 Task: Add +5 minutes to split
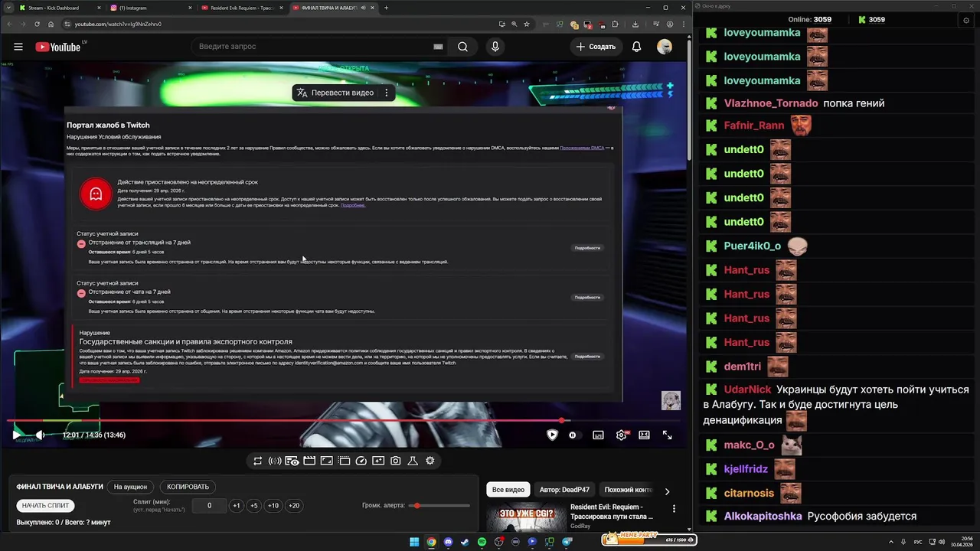[254, 506]
